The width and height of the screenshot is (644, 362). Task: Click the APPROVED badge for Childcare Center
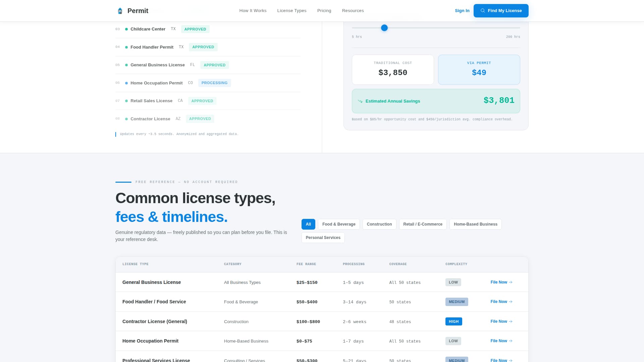pos(195,29)
